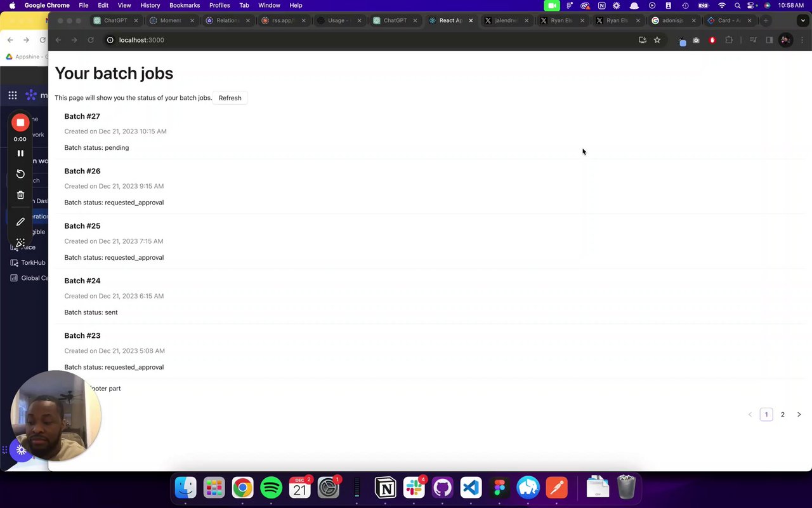Open Slack from the dock
812x508 pixels.
(x=414, y=488)
